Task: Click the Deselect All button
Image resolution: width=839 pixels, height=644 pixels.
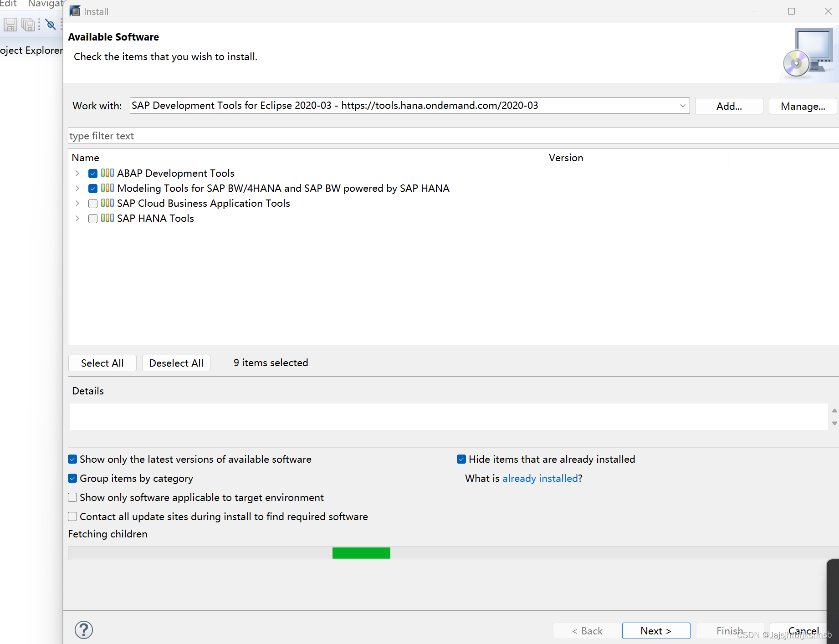Action: [x=176, y=363]
